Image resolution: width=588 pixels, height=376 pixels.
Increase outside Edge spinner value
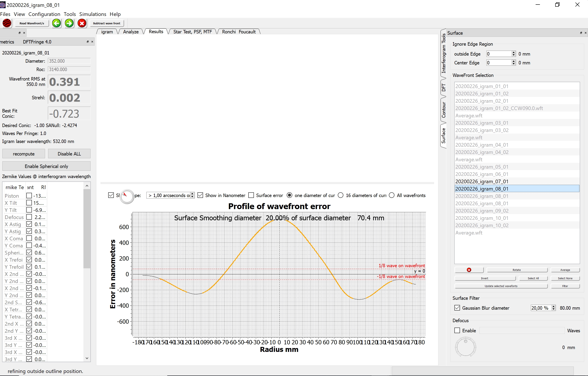click(x=513, y=53)
